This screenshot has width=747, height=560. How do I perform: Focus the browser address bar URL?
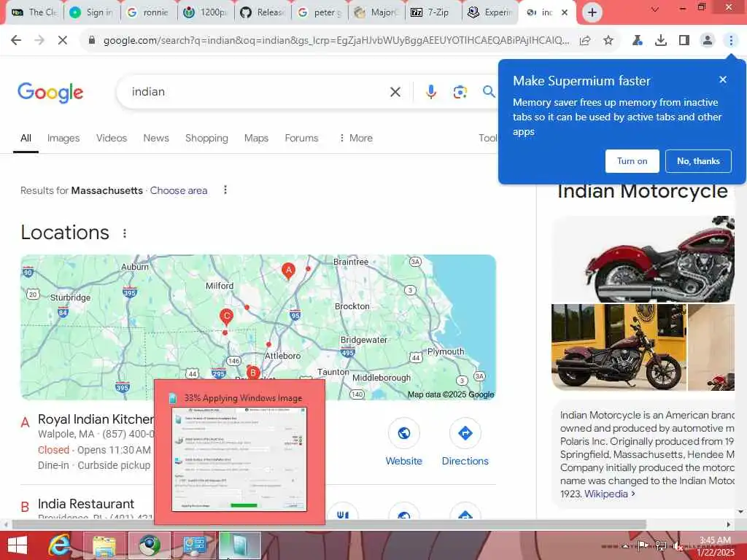(x=336, y=41)
